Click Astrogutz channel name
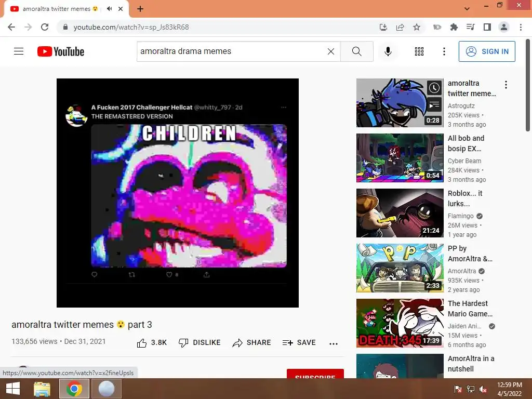This screenshot has width=532, height=399. point(461,106)
